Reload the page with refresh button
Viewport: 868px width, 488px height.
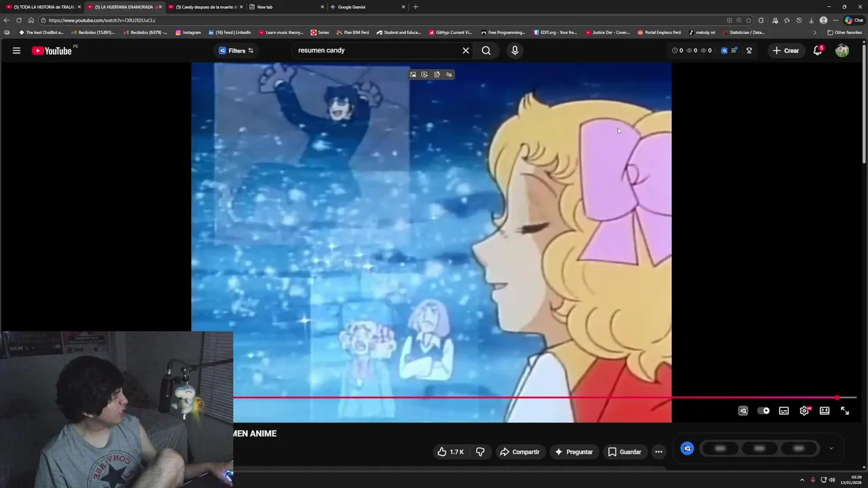19,20
